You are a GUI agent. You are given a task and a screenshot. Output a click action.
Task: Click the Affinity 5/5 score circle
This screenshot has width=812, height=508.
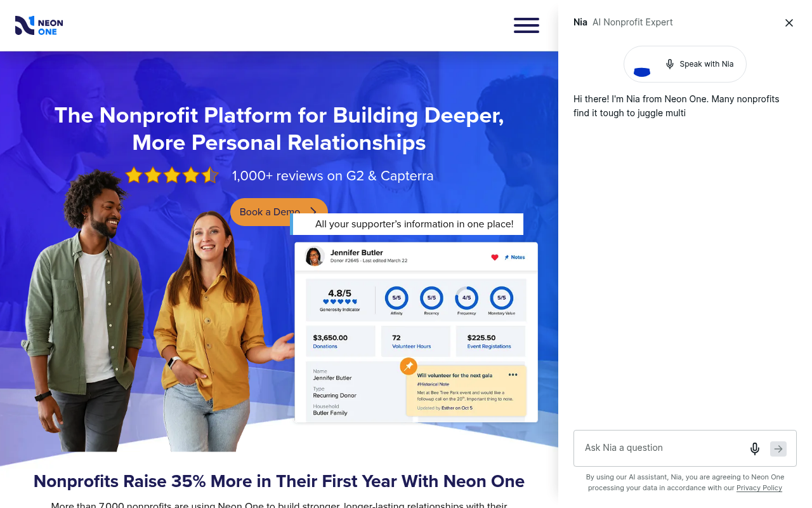396,297
